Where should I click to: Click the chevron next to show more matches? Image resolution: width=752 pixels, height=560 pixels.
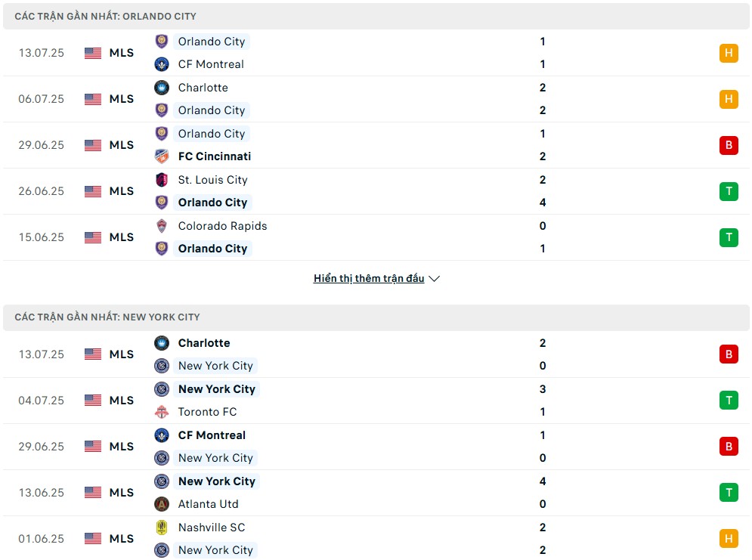[x=434, y=279]
